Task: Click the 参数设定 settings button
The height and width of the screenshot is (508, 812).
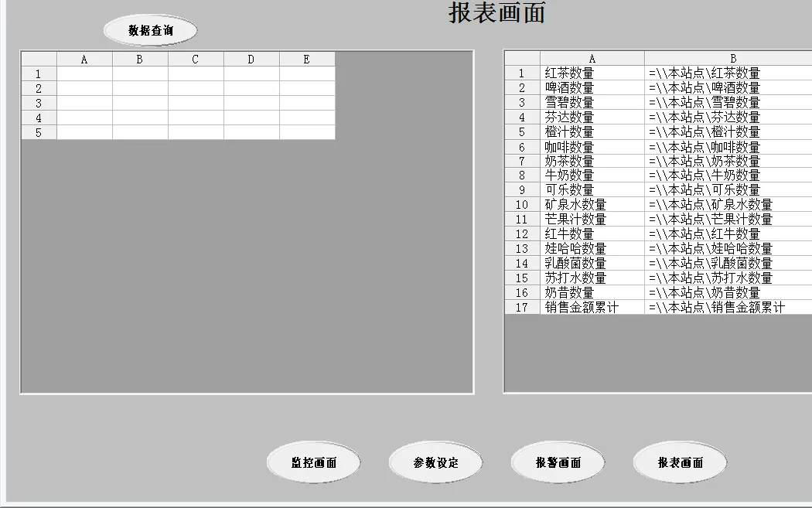Action: [x=435, y=462]
